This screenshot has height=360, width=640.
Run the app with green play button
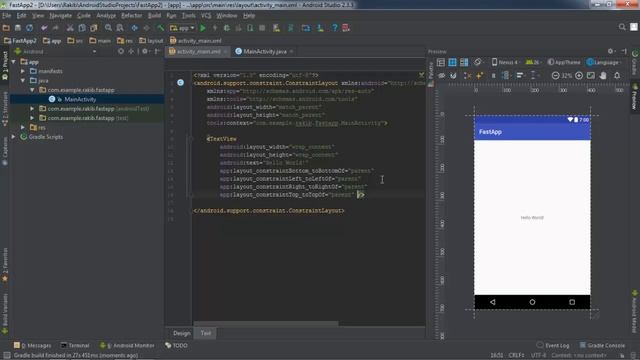(x=202, y=28)
